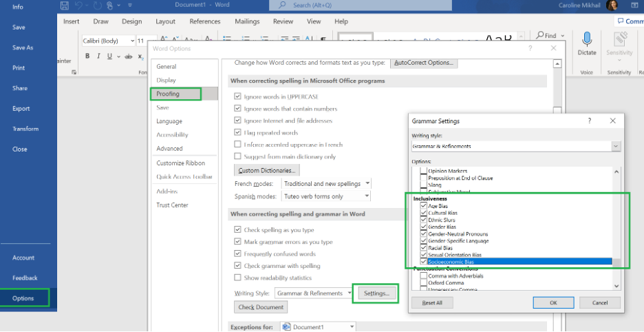Click AutoCorrect Options button
This screenshot has width=644, height=332.
point(424,63)
